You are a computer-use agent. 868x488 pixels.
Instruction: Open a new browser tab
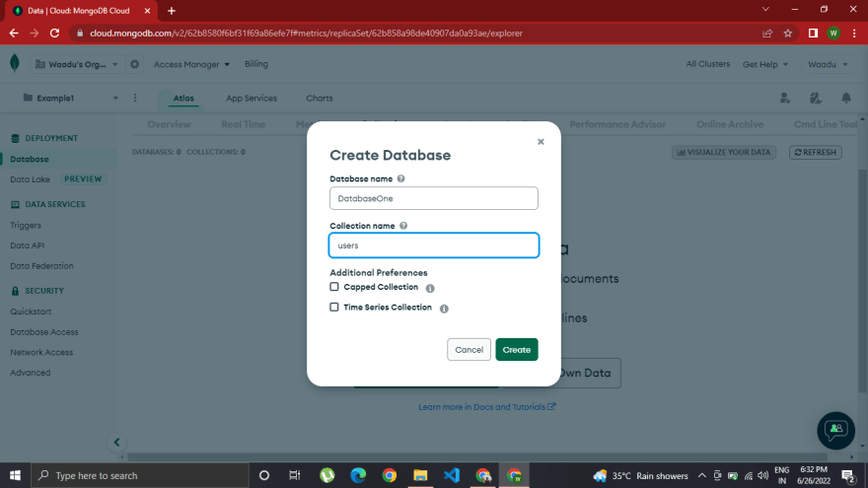pos(171,11)
